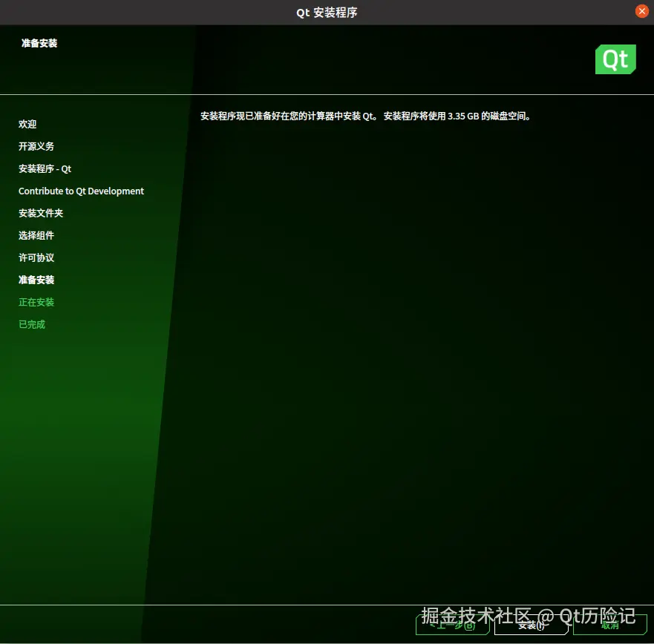
Task: Cancel installation with the 取消 button
Action: 609,625
